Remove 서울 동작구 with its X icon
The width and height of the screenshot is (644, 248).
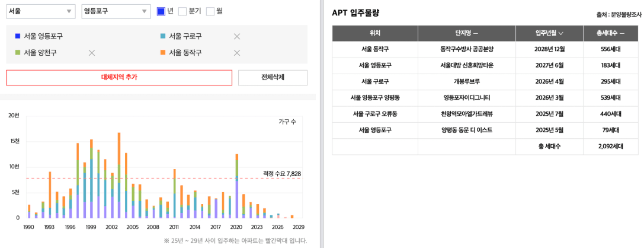(236, 53)
